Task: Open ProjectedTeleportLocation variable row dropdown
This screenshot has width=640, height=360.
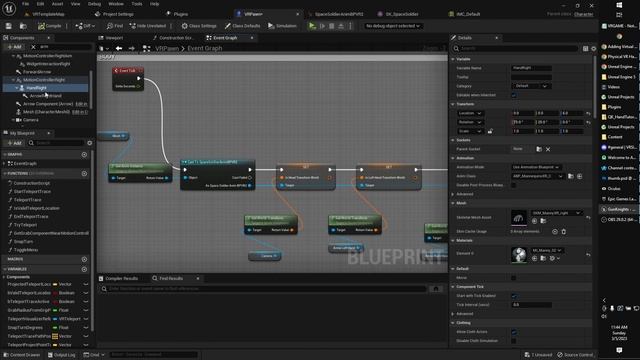Action: (86, 284)
